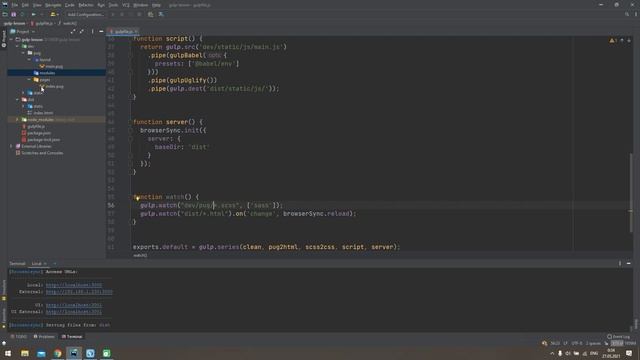Click the Expand All icon in Project panel
The width and height of the screenshot is (640, 360).
[73, 31]
